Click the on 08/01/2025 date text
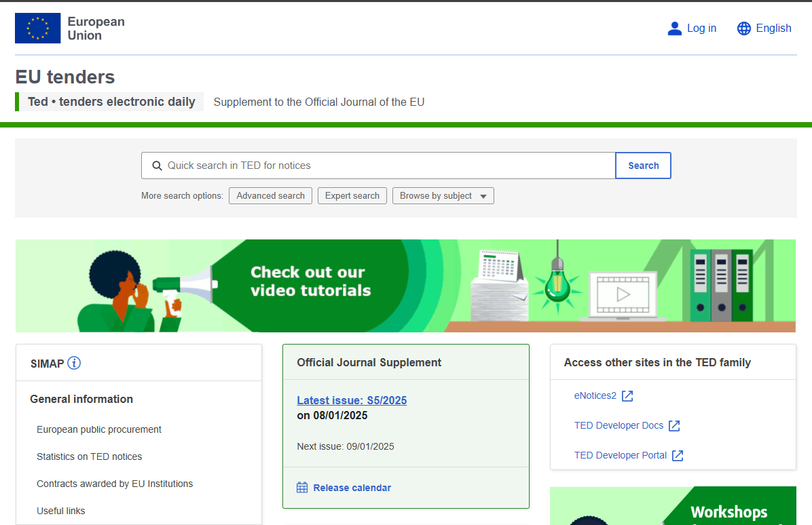The height and width of the screenshot is (525, 812). point(332,415)
